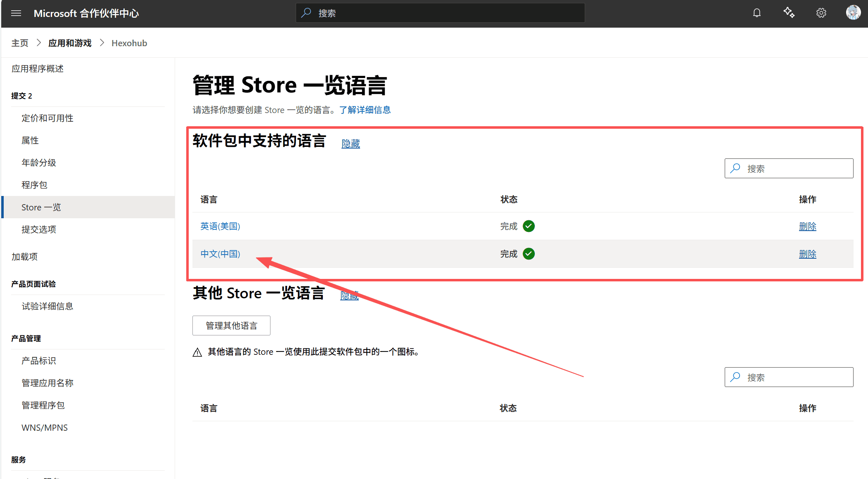The height and width of the screenshot is (479, 868).
Task: Click the user profile avatar
Action: click(853, 13)
